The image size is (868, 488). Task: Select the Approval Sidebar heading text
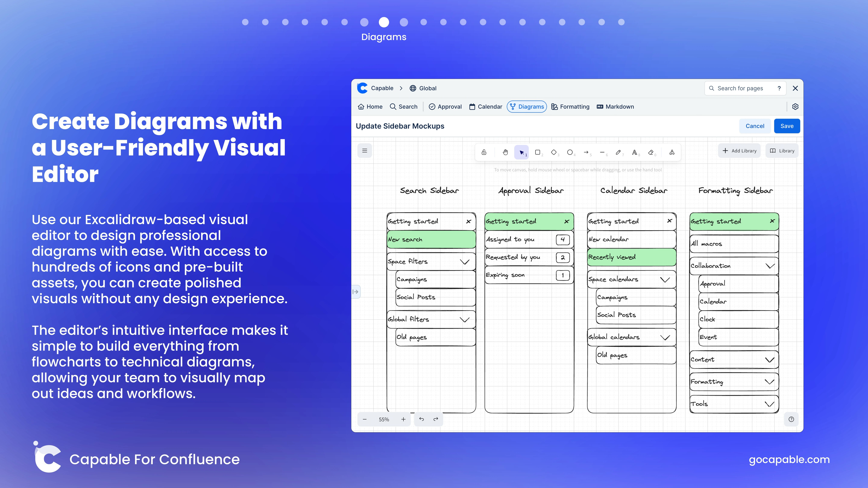[x=531, y=191]
